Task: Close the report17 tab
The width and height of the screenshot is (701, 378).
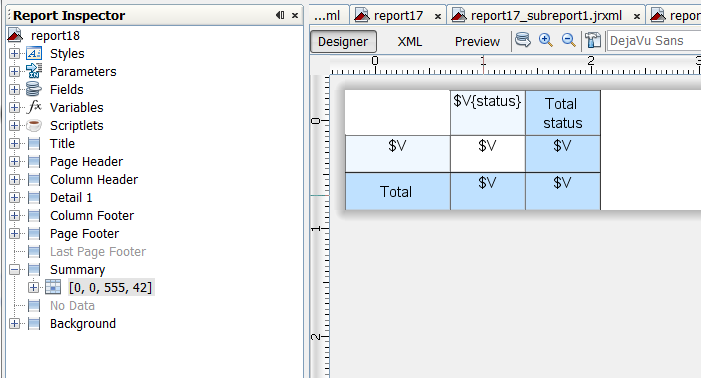Action: [x=438, y=17]
